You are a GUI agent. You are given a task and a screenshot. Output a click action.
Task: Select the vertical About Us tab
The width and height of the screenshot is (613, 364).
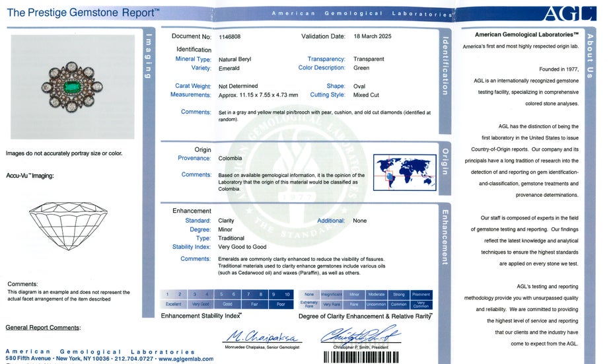589,55
